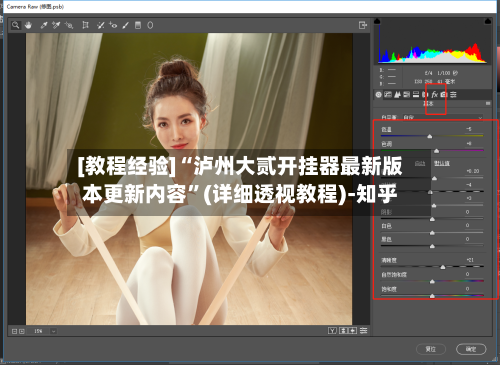Select the Spot Removal tool
The image size is (500, 365).
(x=101, y=25)
